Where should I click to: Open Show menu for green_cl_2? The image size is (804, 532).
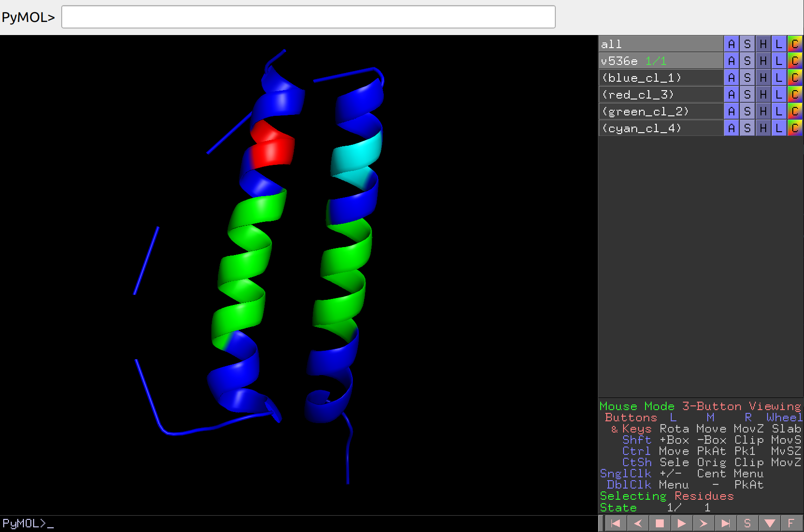coord(747,111)
